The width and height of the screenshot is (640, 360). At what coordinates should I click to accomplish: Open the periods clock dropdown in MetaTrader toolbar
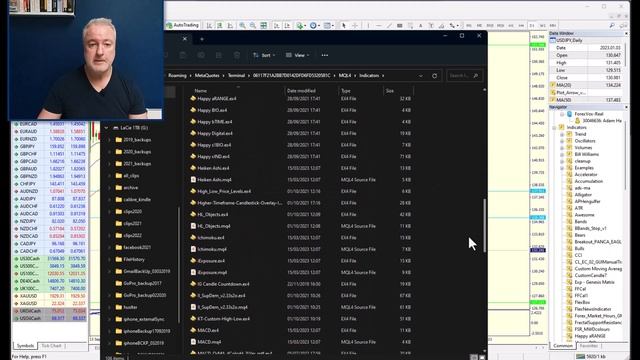pos(314,25)
